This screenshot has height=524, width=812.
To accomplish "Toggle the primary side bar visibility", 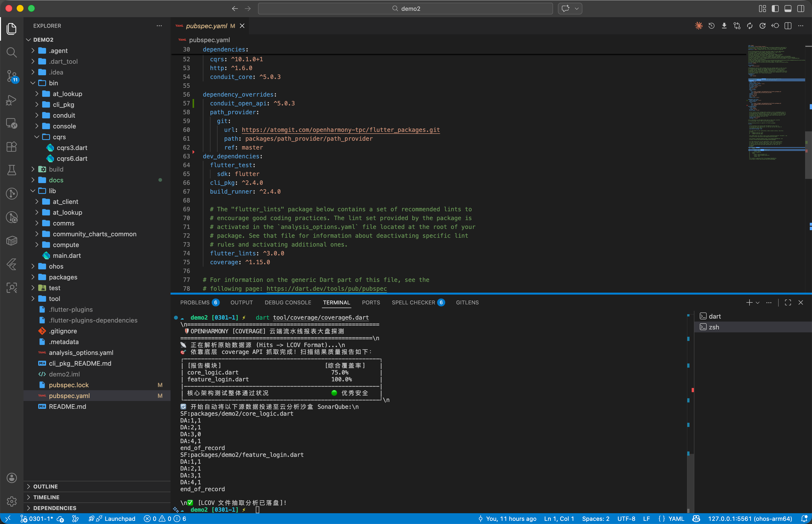I will pos(775,9).
